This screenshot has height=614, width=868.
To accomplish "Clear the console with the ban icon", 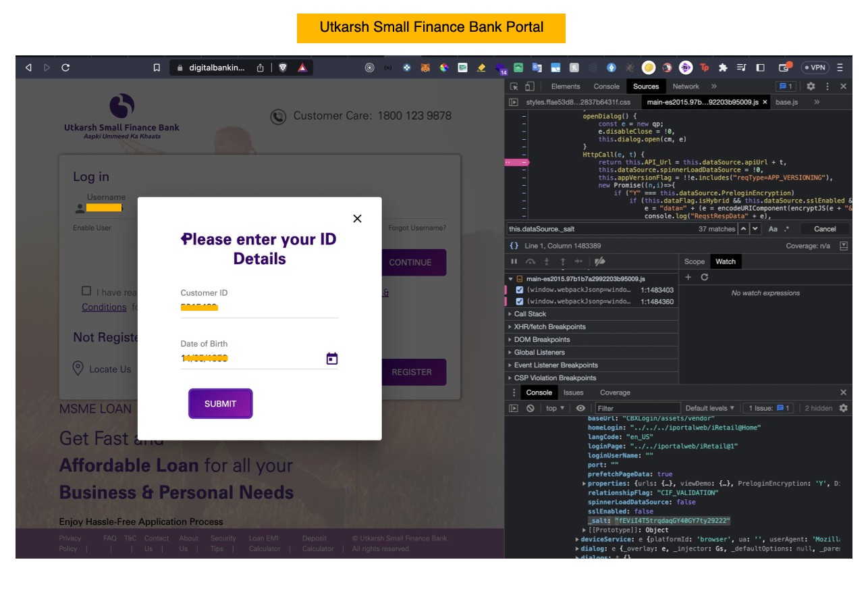I will (531, 408).
